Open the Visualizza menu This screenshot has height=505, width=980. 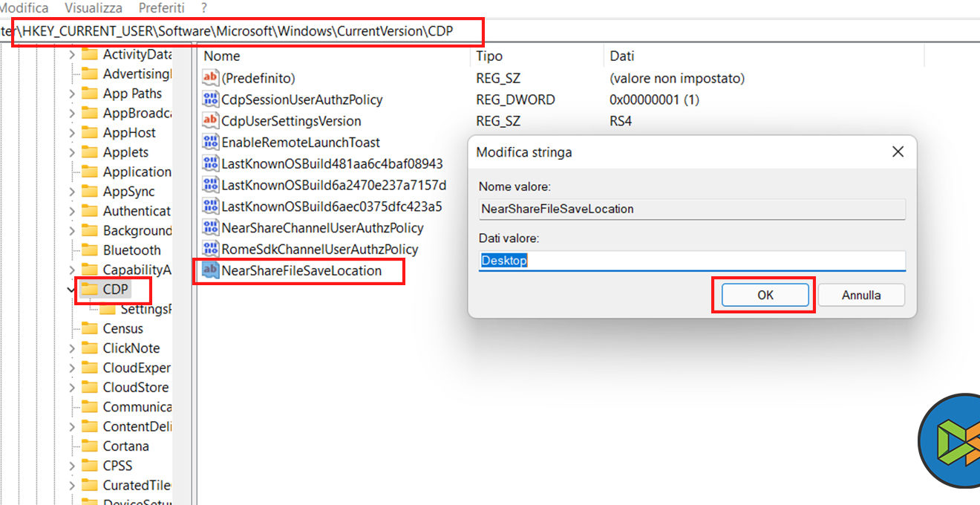(x=94, y=8)
